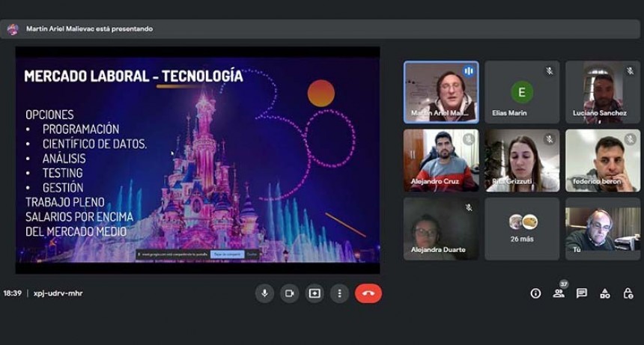This screenshot has height=345, width=644.
Task: Click the presenter avatar in the banner
Action: click(x=13, y=29)
